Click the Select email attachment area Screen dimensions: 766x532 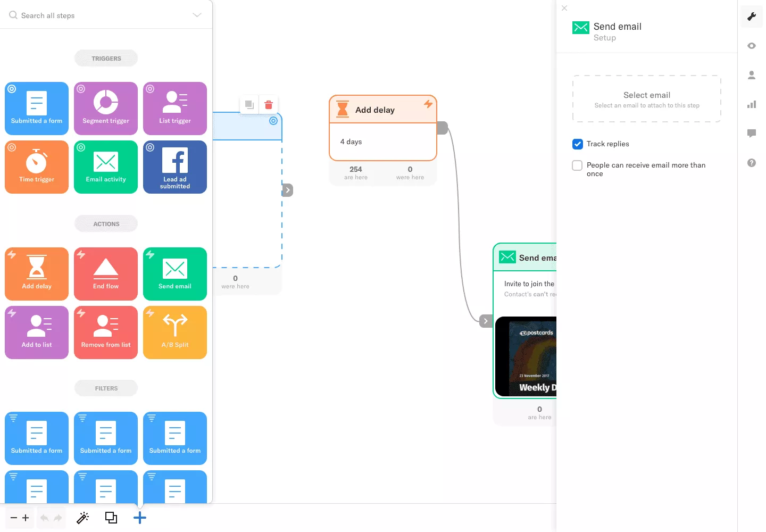(647, 99)
